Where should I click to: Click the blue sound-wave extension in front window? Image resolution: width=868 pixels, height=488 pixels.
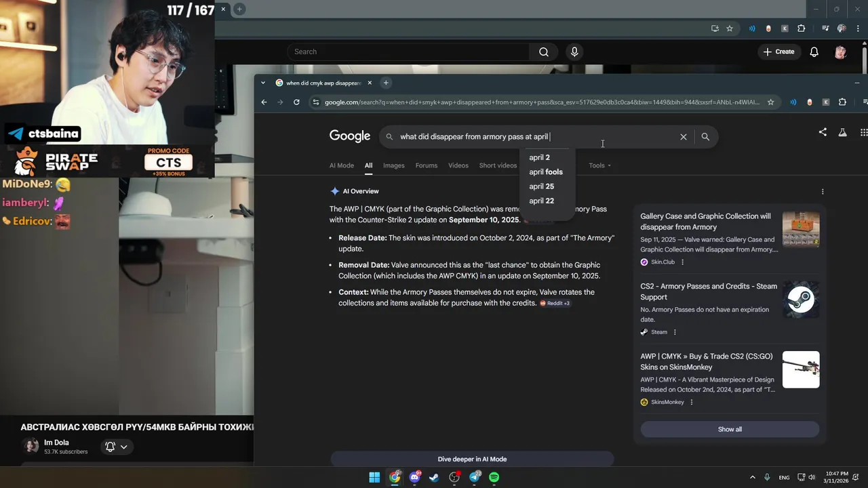tap(793, 102)
